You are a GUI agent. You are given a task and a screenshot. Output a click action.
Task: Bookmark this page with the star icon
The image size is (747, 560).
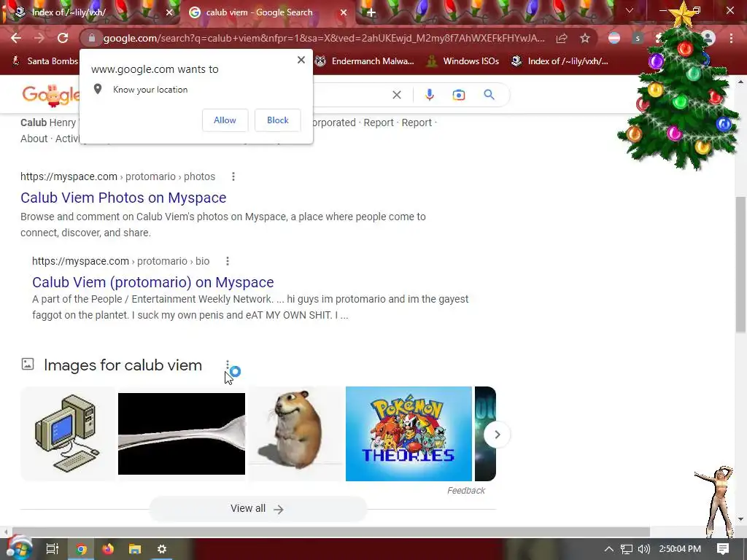click(585, 38)
